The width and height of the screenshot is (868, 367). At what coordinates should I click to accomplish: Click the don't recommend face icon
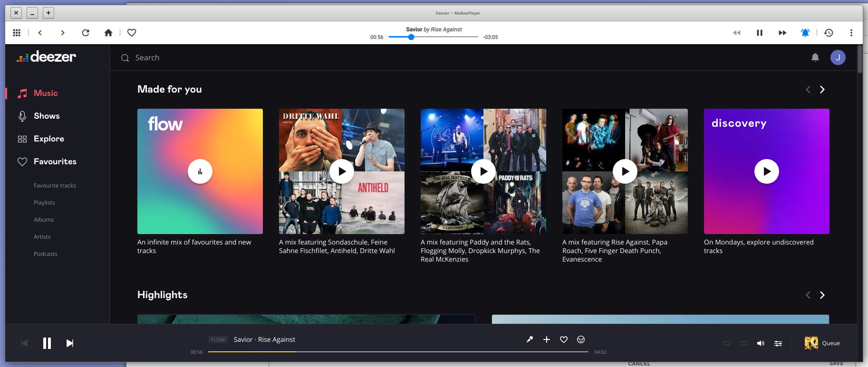[581, 339]
